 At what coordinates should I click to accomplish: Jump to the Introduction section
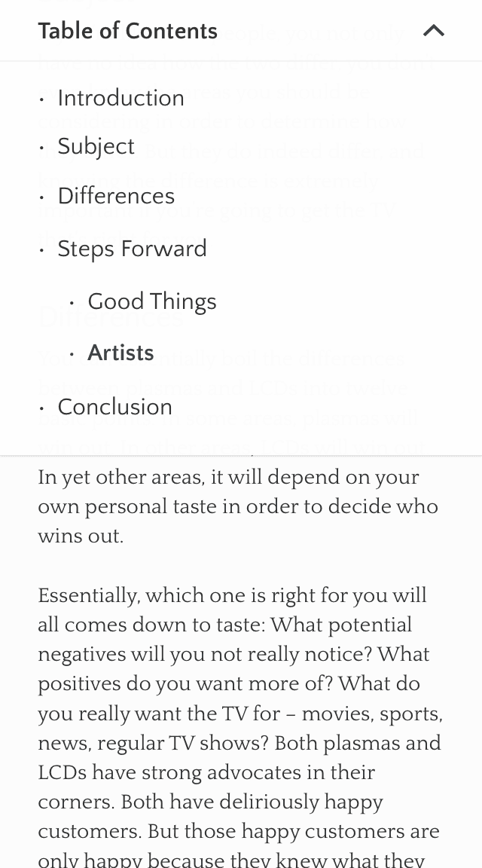click(120, 98)
